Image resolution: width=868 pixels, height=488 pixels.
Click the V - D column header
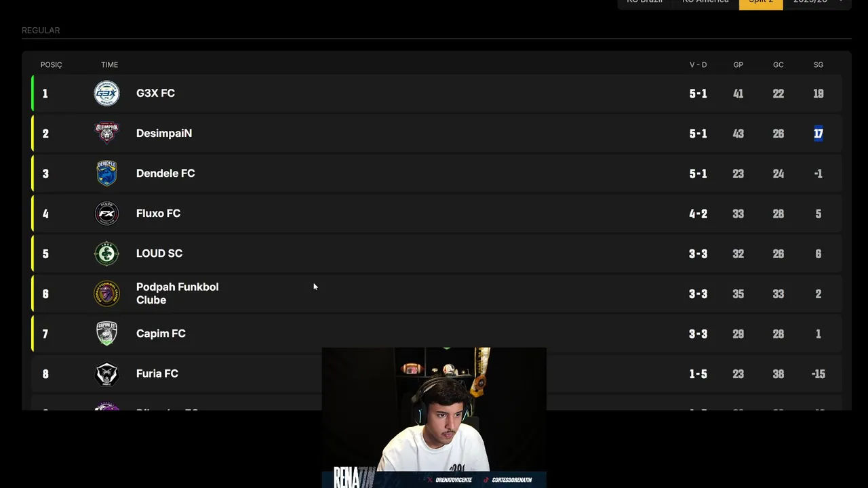click(x=698, y=65)
